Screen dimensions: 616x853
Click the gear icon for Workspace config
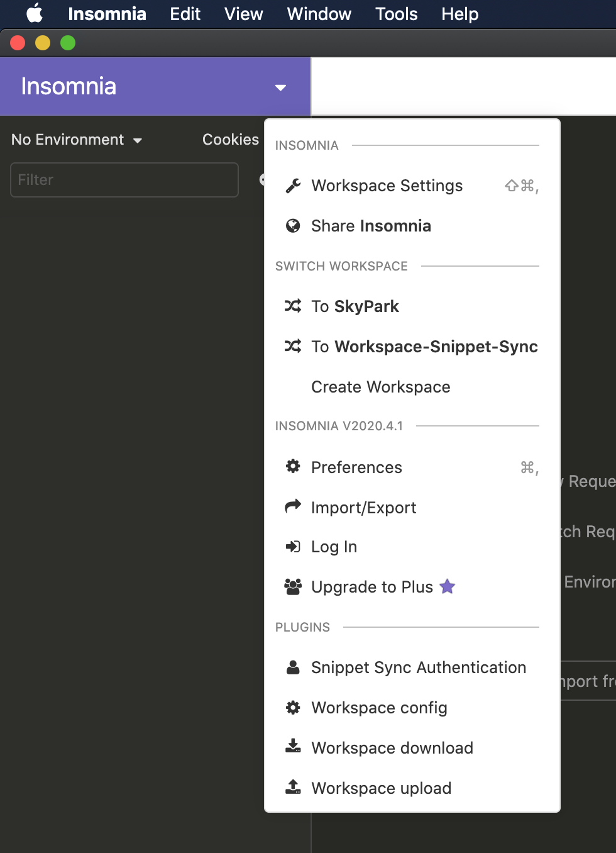pyautogui.click(x=293, y=708)
